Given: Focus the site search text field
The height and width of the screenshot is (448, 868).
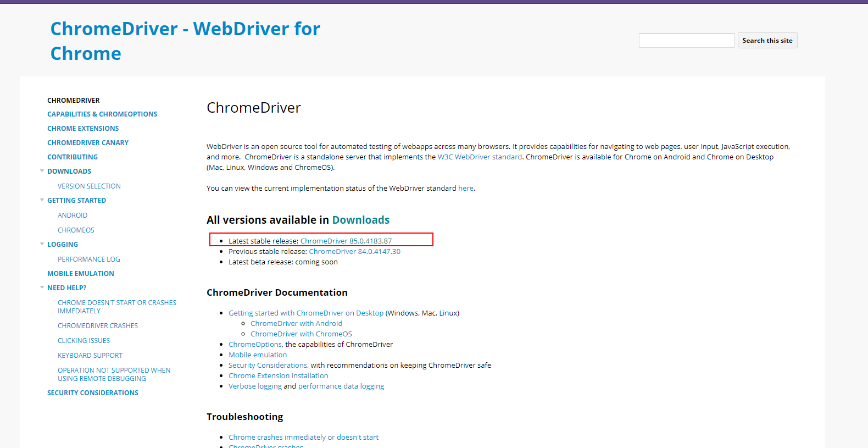Looking at the screenshot, I should click(686, 41).
